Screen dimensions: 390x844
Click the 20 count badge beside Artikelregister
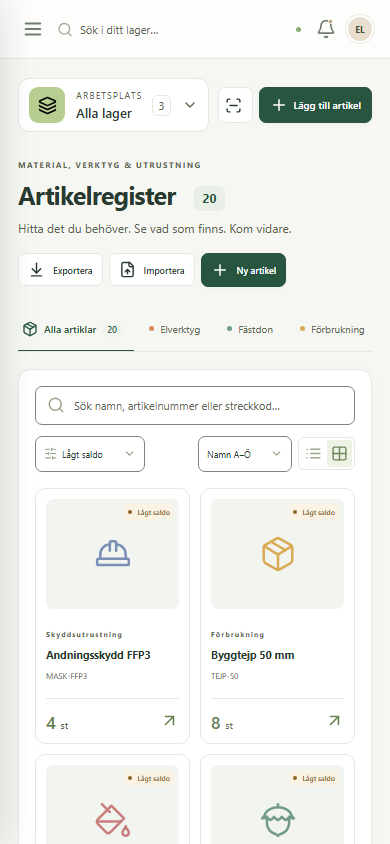pos(209,199)
